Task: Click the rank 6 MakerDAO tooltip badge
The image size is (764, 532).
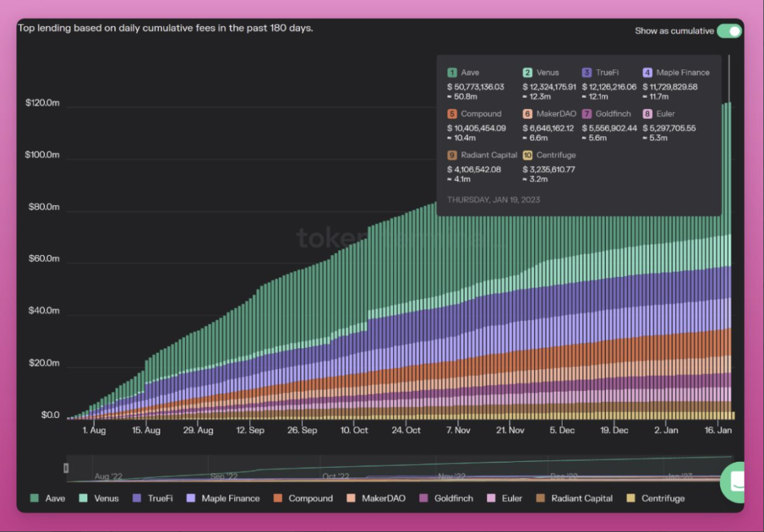Action: tap(527, 114)
